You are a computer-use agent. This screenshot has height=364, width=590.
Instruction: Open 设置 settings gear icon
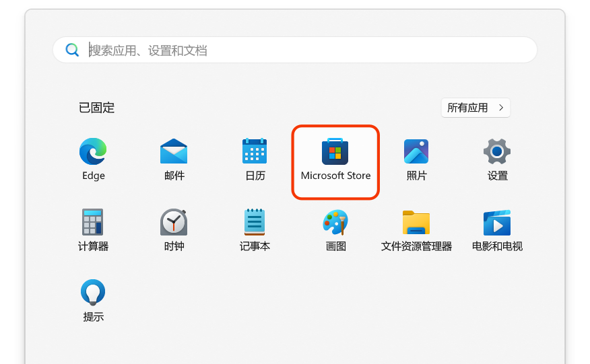497,151
